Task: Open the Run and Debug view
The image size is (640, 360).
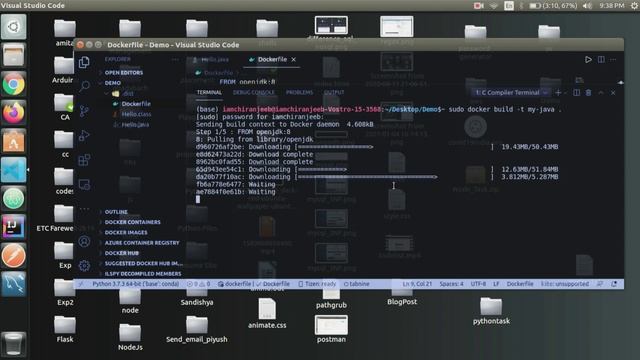Action: 84,136
